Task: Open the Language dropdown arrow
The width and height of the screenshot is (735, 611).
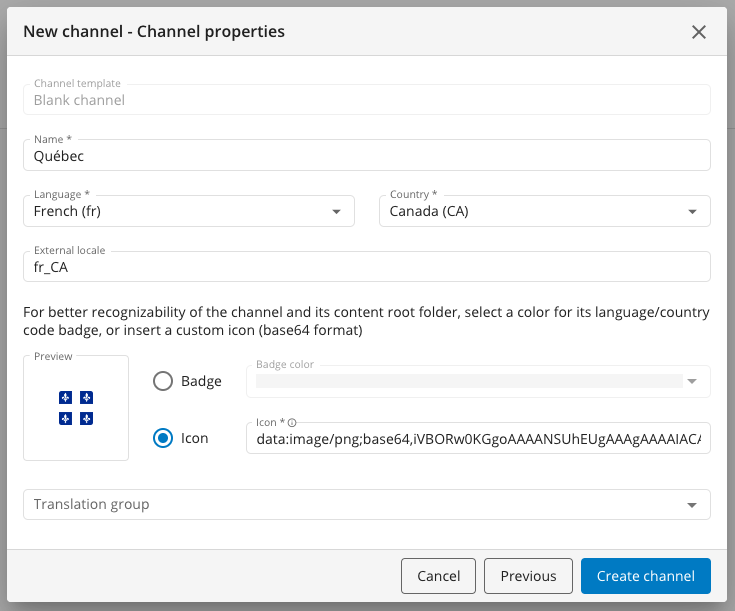Action: (336, 212)
